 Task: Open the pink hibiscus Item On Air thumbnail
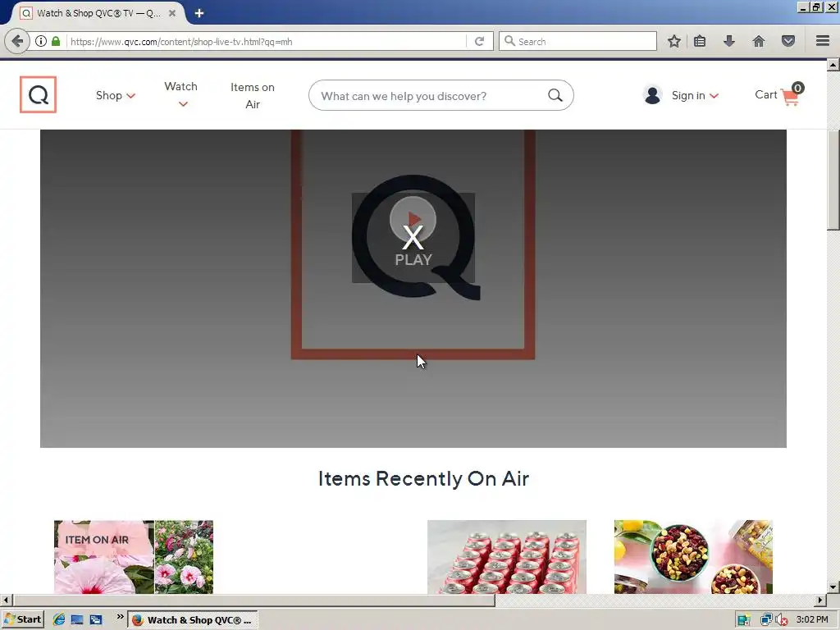click(x=134, y=557)
